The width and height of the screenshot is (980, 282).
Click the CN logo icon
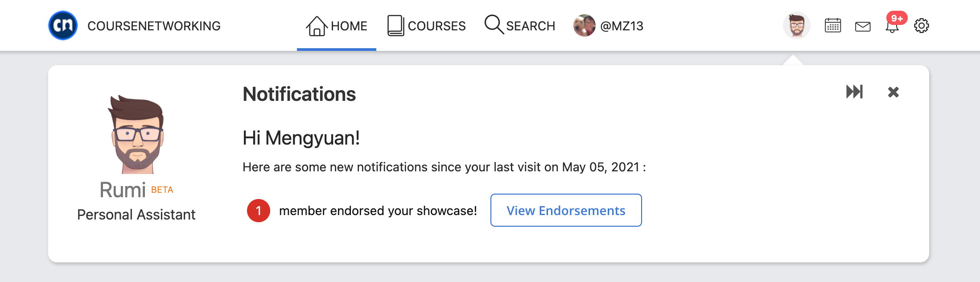[63, 25]
